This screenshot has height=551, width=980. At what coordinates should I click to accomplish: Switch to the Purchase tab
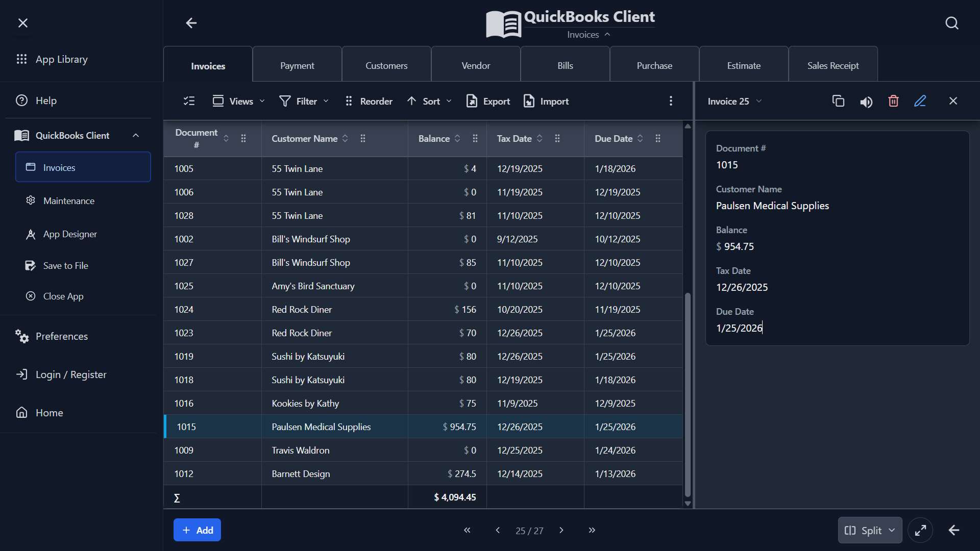click(x=654, y=64)
